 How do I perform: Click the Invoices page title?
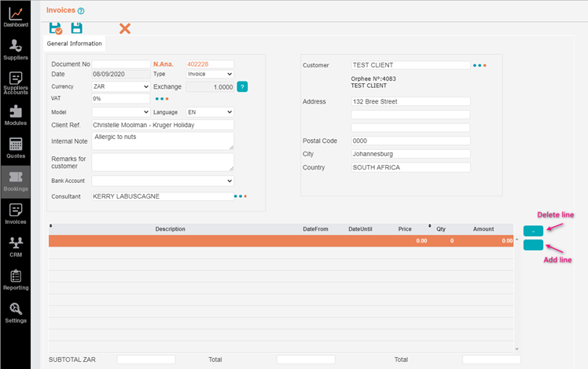coord(61,10)
